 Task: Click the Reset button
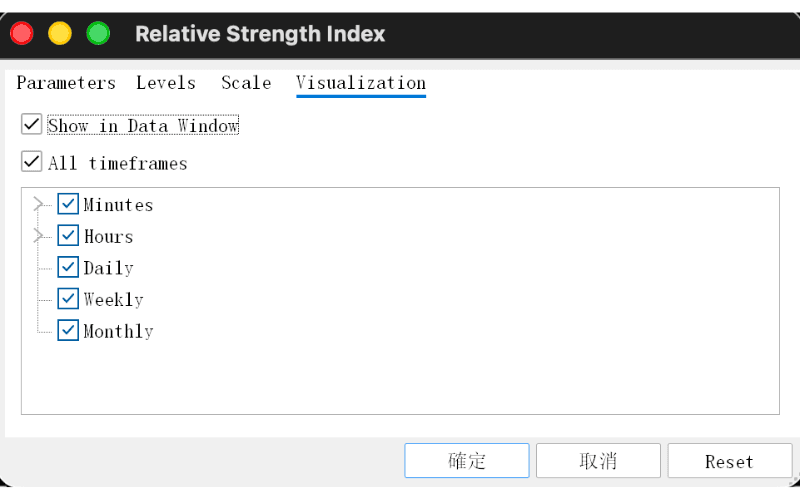point(730,461)
